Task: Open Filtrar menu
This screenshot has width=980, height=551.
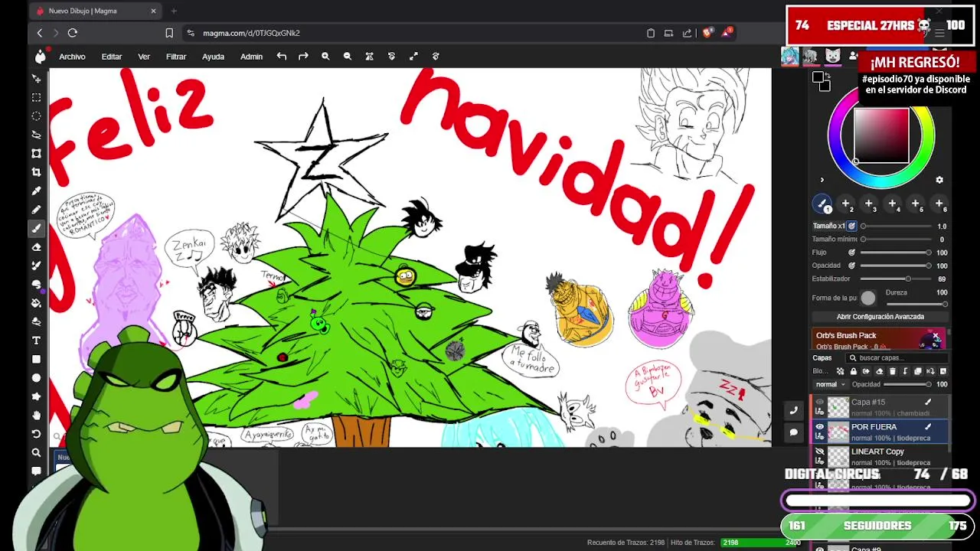Action: [x=176, y=57]
